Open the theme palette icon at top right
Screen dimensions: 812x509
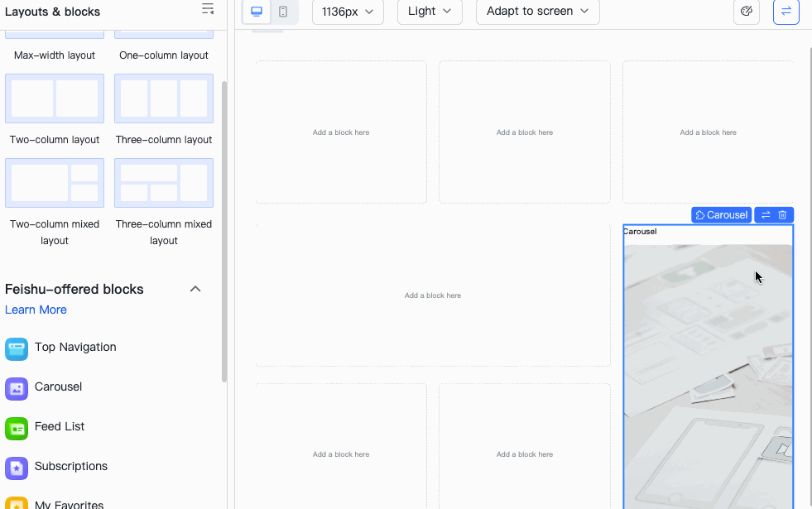(746, 12)
